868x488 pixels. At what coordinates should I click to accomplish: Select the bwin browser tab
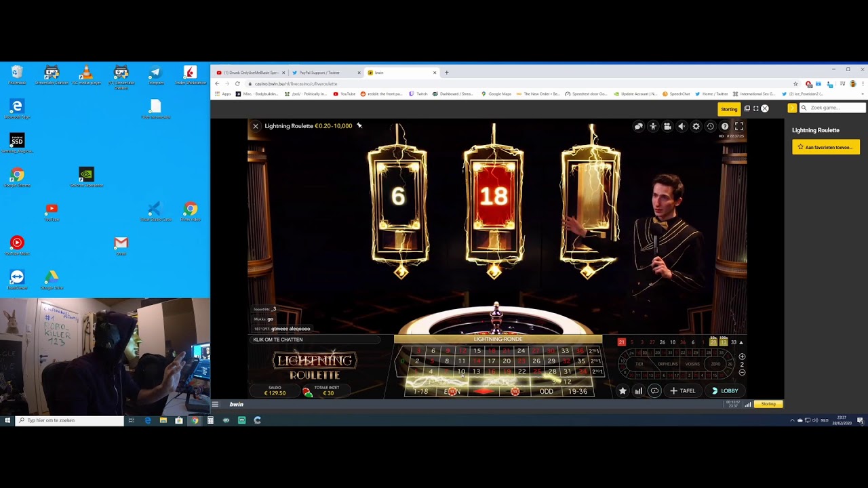[401, 73]
